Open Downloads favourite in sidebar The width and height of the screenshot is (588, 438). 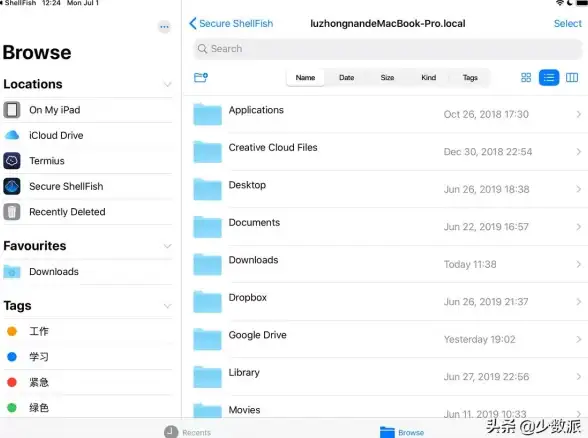88,272
